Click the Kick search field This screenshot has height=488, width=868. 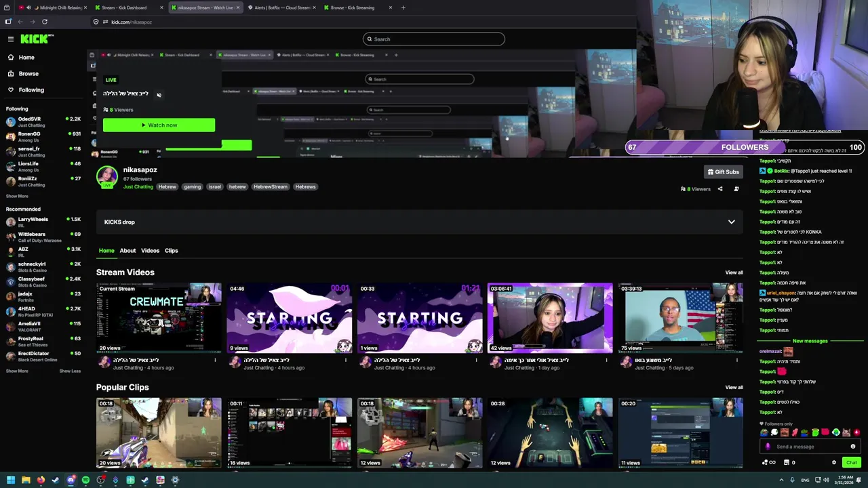point(434,39)
